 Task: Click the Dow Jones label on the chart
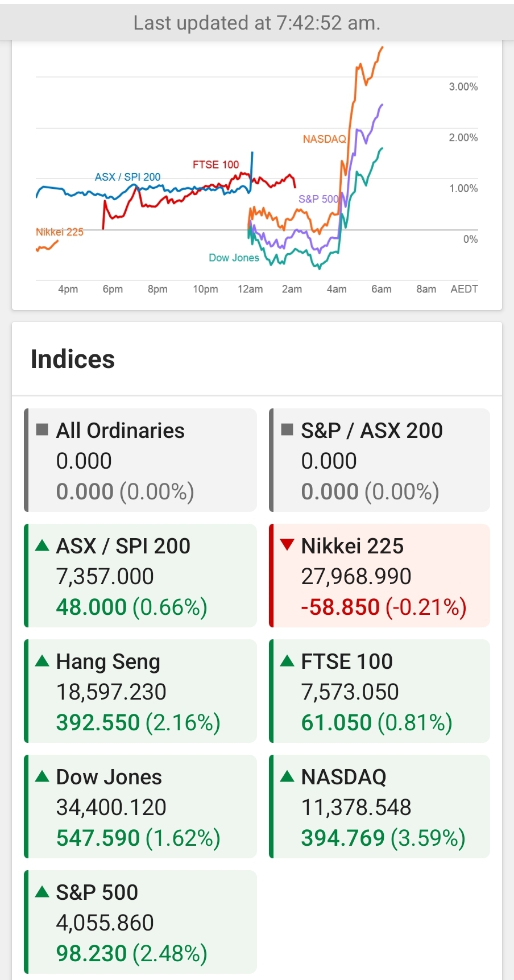click(x=234, y=258)
